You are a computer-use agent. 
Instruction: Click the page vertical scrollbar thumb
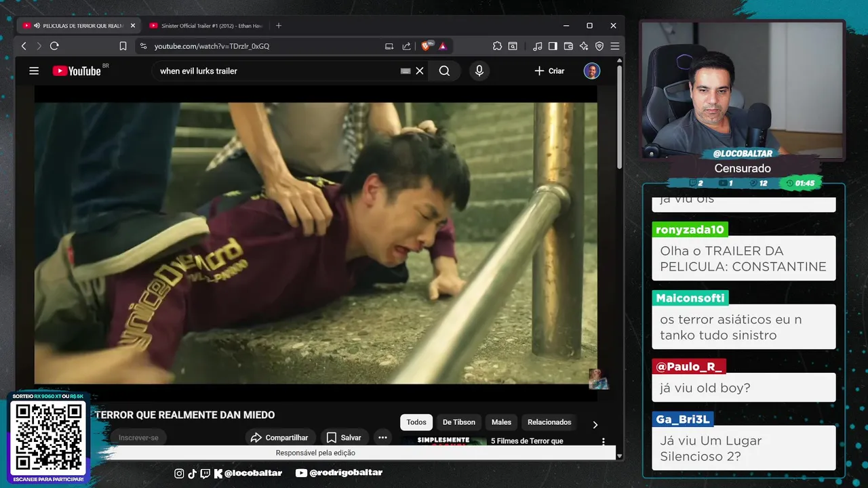[619, 118]
